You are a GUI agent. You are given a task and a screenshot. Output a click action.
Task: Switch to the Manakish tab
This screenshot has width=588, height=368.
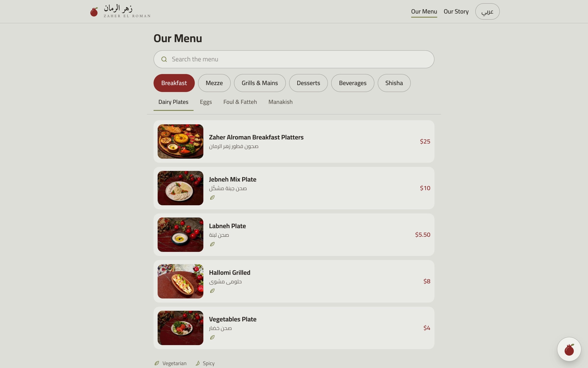(x=280, y=102)
